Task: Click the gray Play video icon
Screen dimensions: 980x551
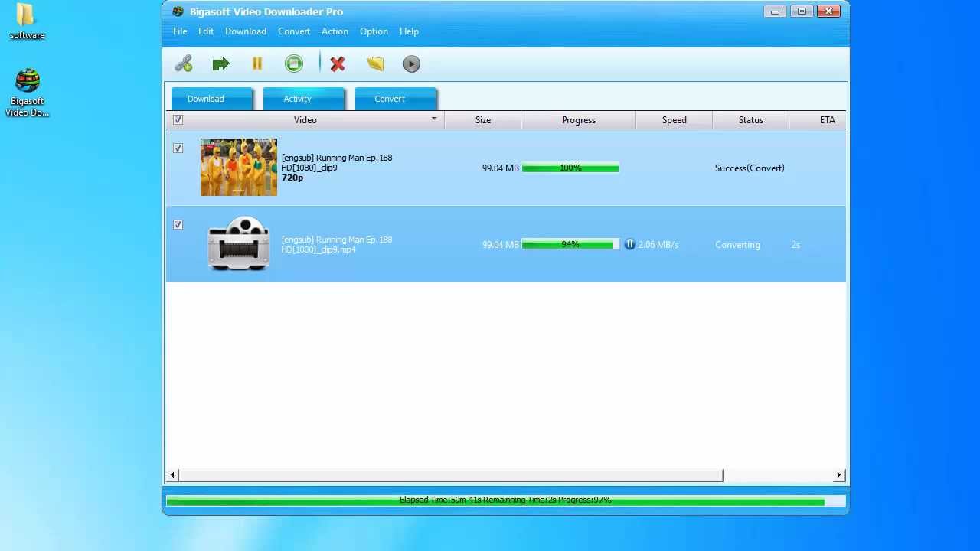Action: click(411, 64)
